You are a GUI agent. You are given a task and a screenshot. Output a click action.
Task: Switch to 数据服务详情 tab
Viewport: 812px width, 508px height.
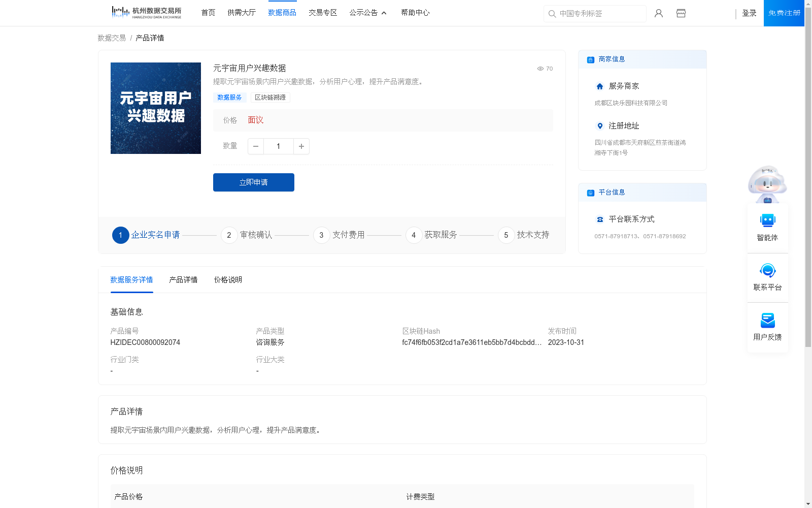(x=131, y=280)
